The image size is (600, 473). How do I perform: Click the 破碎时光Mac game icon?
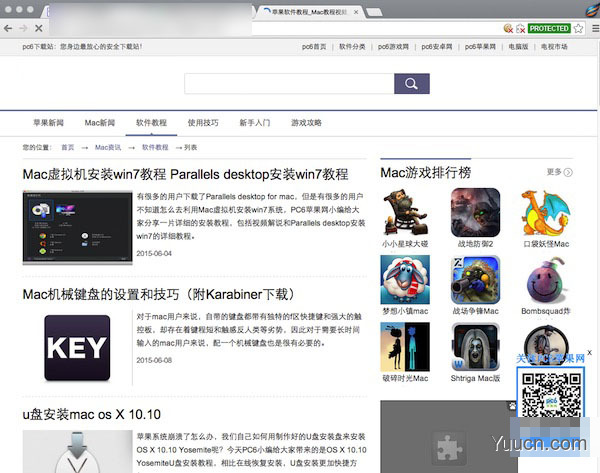pos(405,347)
